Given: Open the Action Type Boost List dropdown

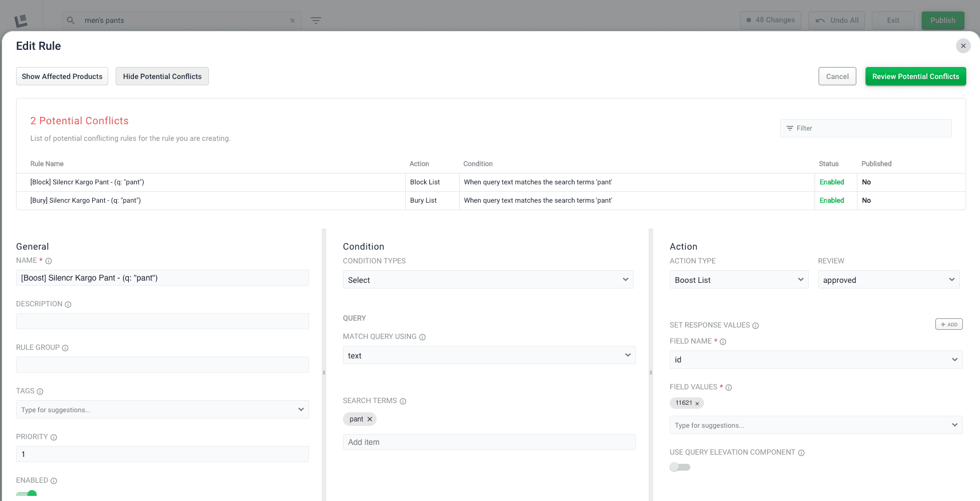Looking at the screenshot, I should [739, 279].
